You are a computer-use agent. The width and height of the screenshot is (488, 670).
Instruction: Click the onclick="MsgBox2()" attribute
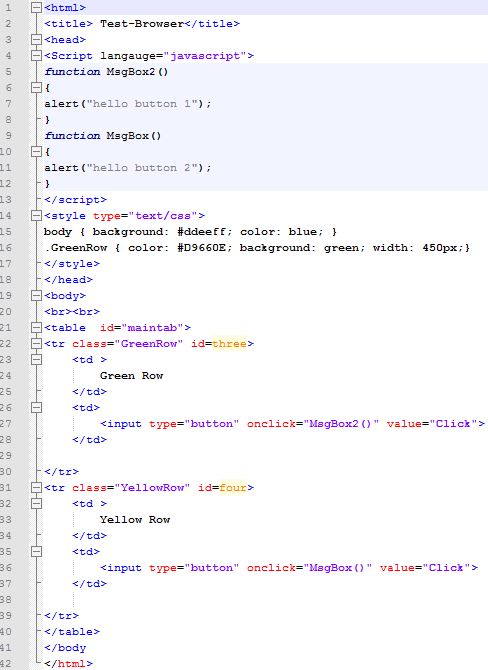pos(313,424)
